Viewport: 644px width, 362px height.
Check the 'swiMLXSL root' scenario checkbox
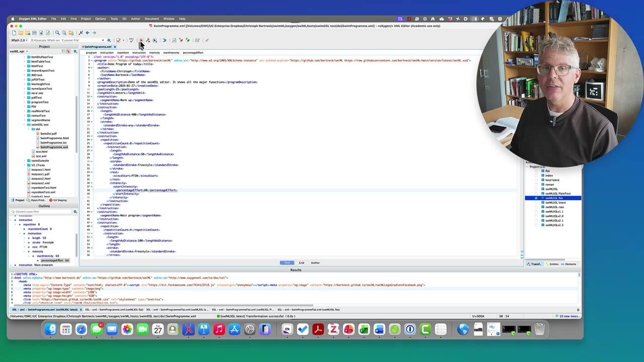click(x=536, y=207)
